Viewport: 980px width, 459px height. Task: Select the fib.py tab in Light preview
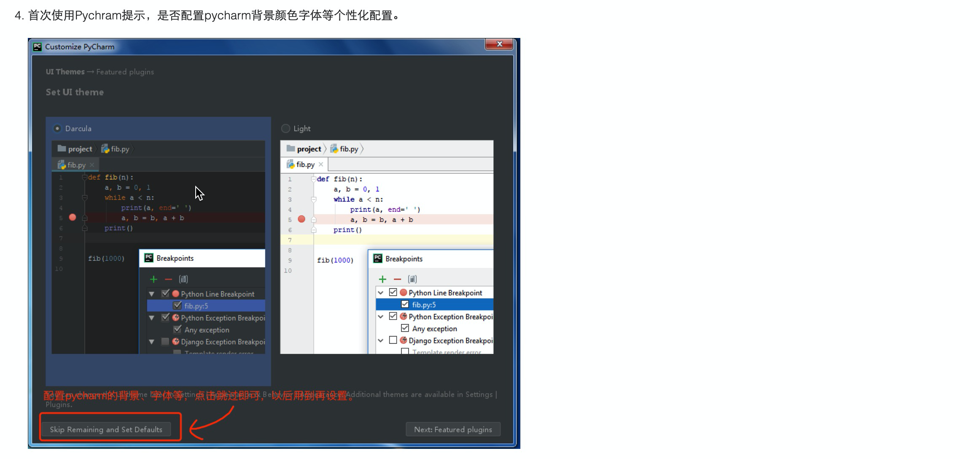pyautogui.click(x=305, y=165)
